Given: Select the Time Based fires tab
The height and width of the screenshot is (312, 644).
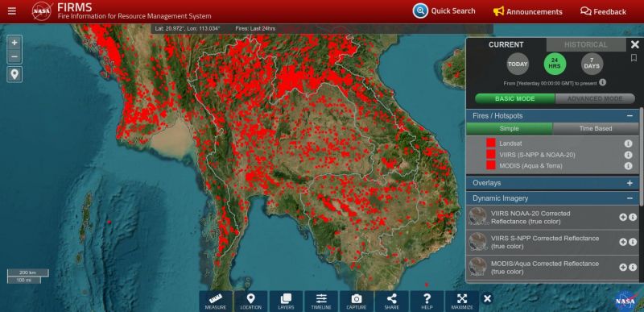Looking at the screenshot, I should pos(596,129).
